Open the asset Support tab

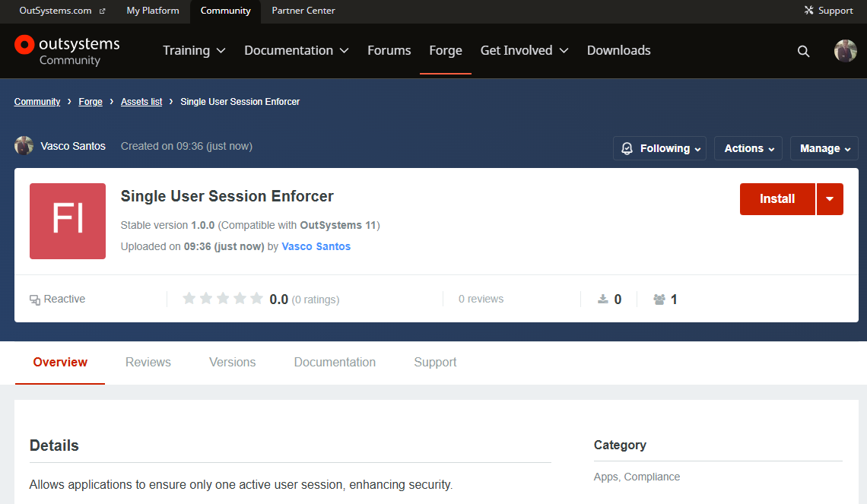click(435, 363)
